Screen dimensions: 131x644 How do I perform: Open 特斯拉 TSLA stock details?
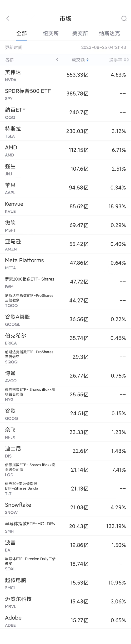pos(65,131)
